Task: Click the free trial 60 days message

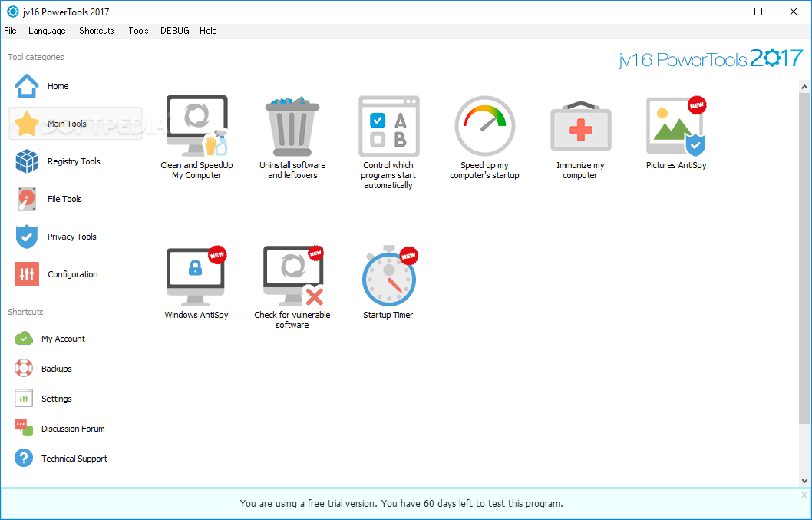Action: click(401, 503)
